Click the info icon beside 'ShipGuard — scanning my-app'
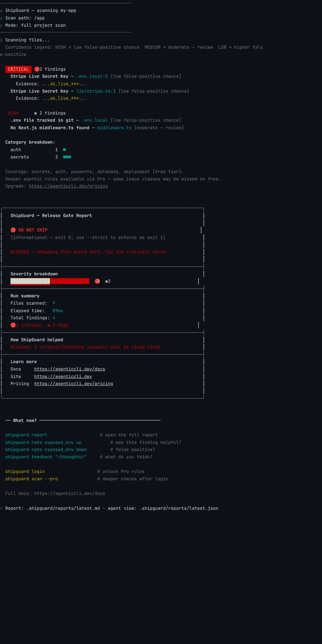The width and height of the screenshot is (322, 644). coord(1,10)
